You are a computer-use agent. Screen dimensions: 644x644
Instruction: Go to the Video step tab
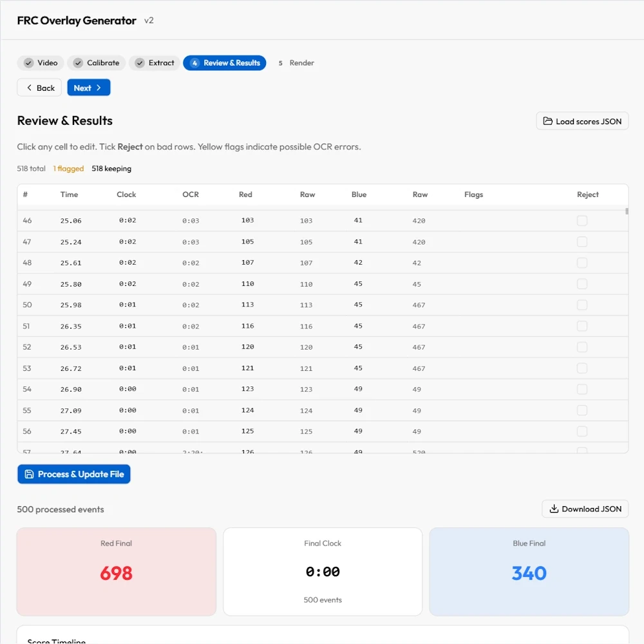pyautogui.click(x=40, y=63)
